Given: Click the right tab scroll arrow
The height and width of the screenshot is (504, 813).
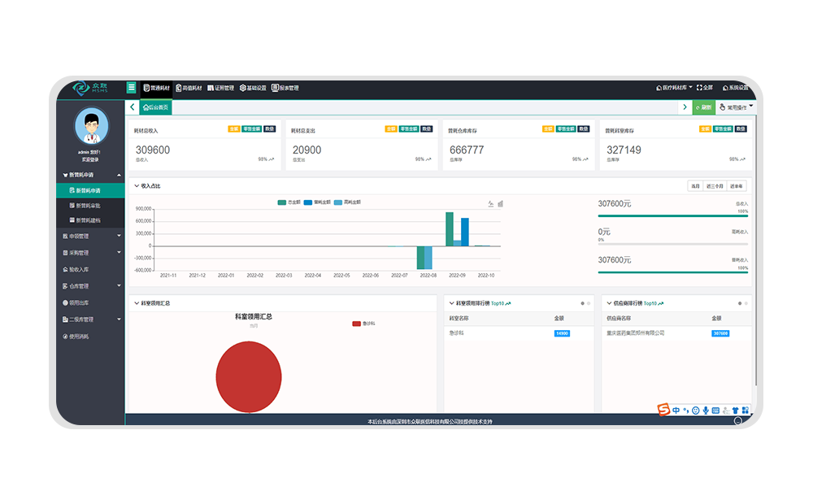Looking at the screenshot, I should pyautogui.click(x=685, y=106).
